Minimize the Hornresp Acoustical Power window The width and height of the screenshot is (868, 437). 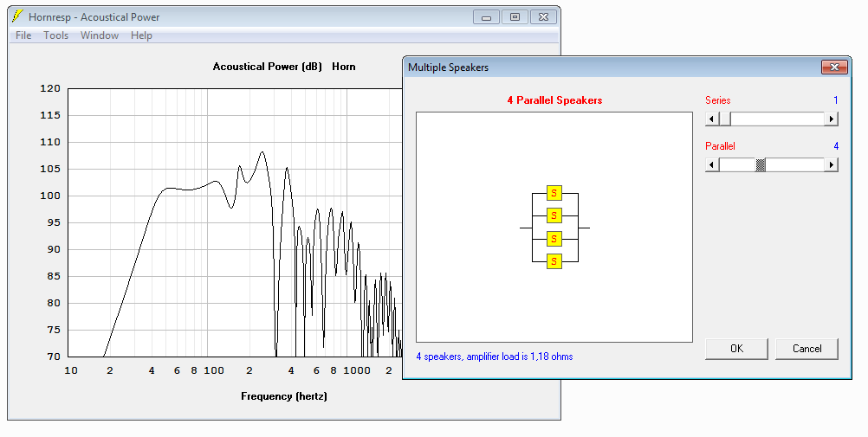[x=486, y=17]
